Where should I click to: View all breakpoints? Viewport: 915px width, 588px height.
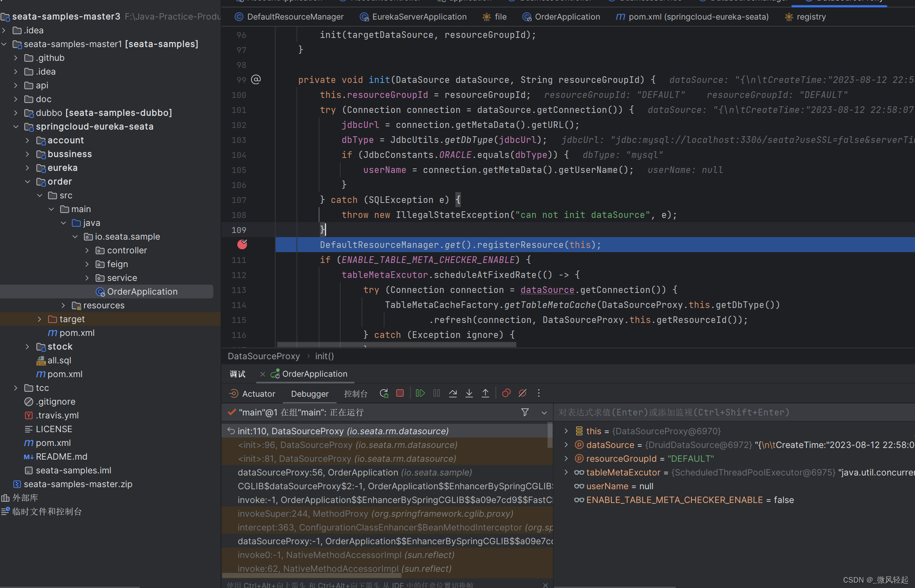pyautogui.click(x=506, y=393)
